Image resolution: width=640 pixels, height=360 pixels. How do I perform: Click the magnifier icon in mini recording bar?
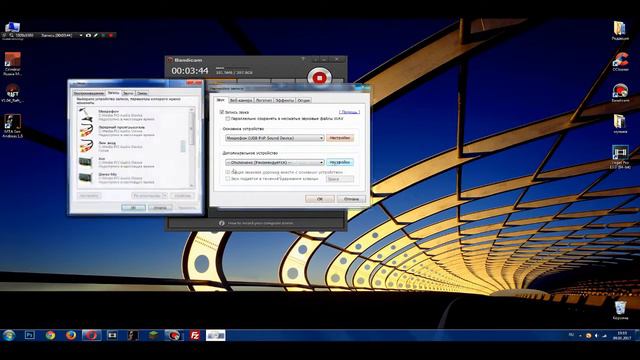pos(11,36)
